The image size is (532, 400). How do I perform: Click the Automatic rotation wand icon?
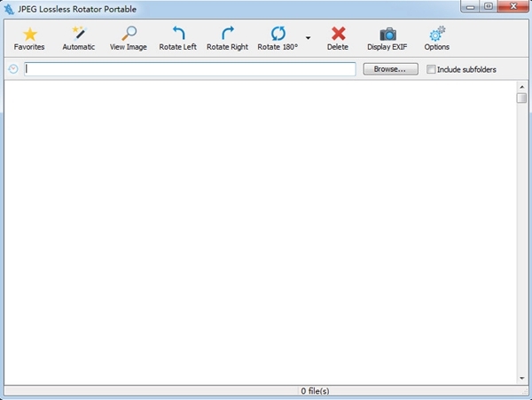click(x=78, y=35)
